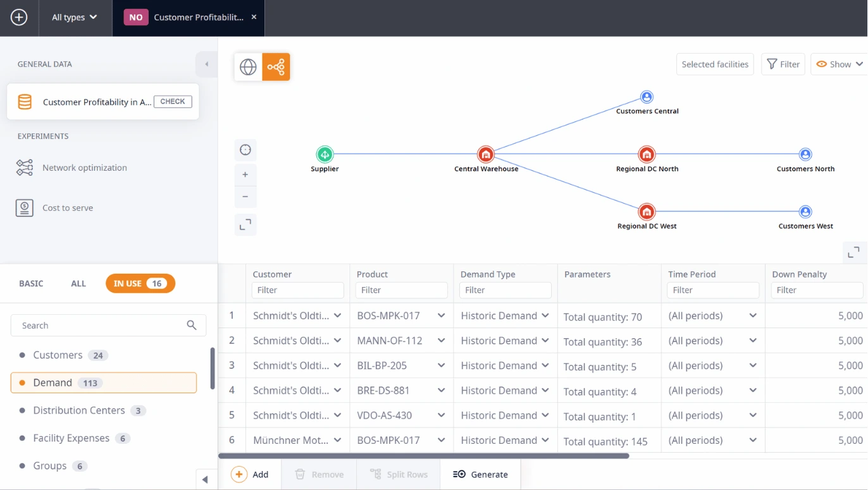Open the BOS-MPK-017 product dropdown in row 1
This screenshot has height=490, width=868.
(x=441, y=315)
